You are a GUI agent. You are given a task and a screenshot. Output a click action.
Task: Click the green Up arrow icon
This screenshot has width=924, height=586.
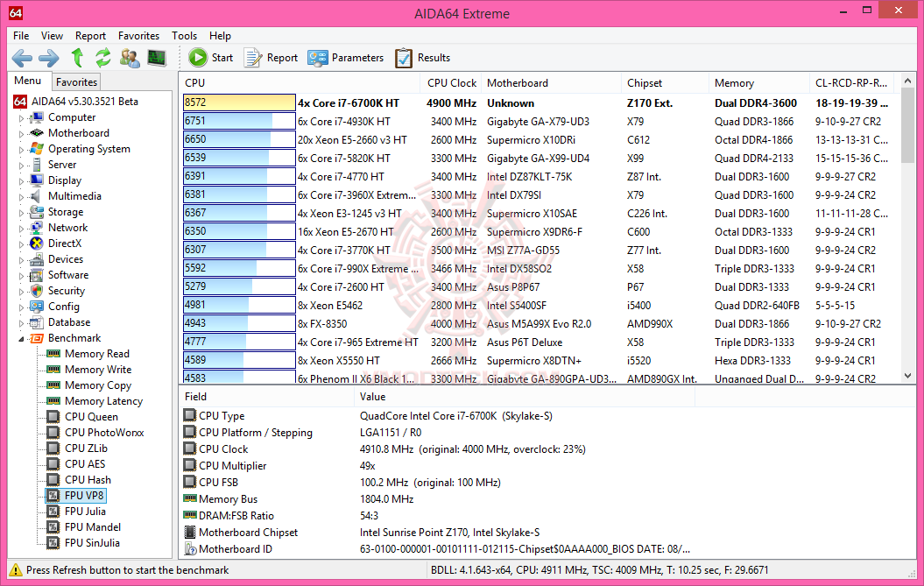point(77,58)
